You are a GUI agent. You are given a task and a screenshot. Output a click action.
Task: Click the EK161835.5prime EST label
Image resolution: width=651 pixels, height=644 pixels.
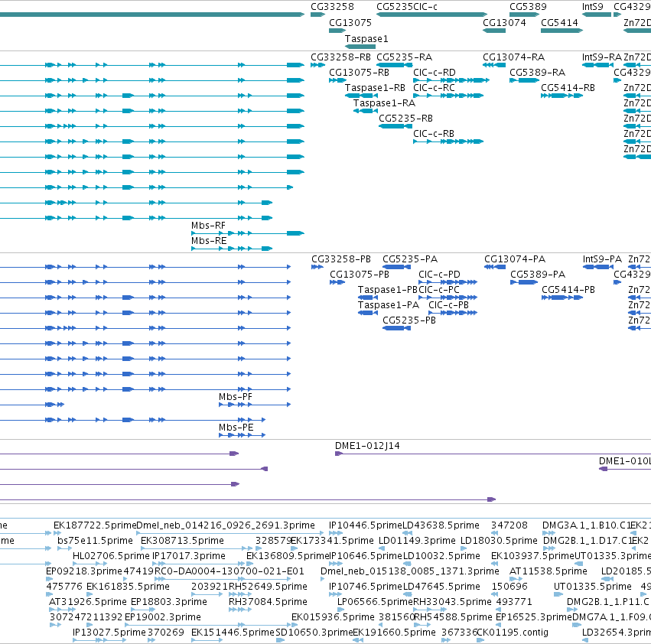coord(128,587)
